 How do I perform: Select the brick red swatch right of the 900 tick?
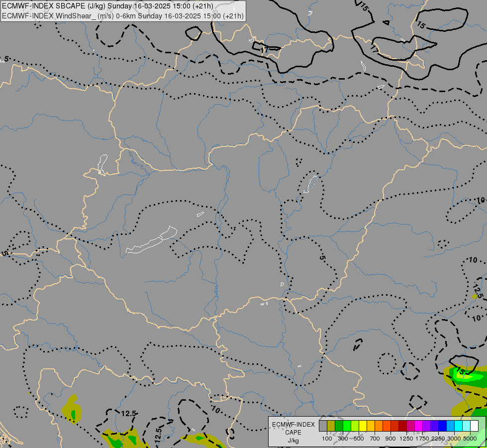click(395, 426)
